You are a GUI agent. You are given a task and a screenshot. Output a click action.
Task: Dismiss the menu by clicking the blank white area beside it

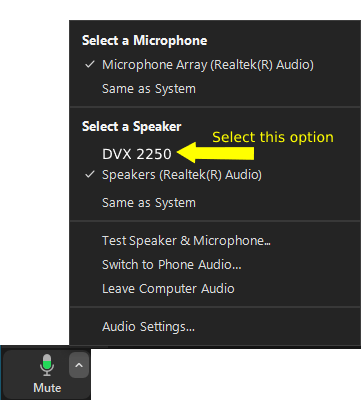pyautogui.click(x=33, y=167)
